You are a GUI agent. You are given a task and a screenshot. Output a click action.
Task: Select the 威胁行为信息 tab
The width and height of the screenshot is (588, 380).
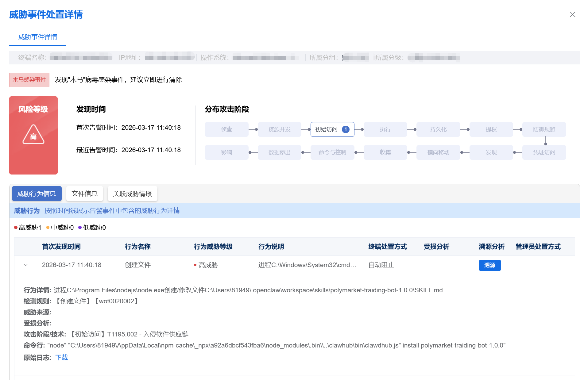[x=37, y=194]
